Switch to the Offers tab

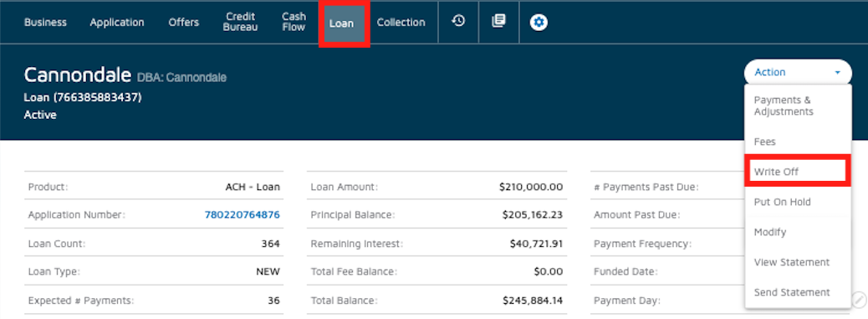(x=184, y=22)
